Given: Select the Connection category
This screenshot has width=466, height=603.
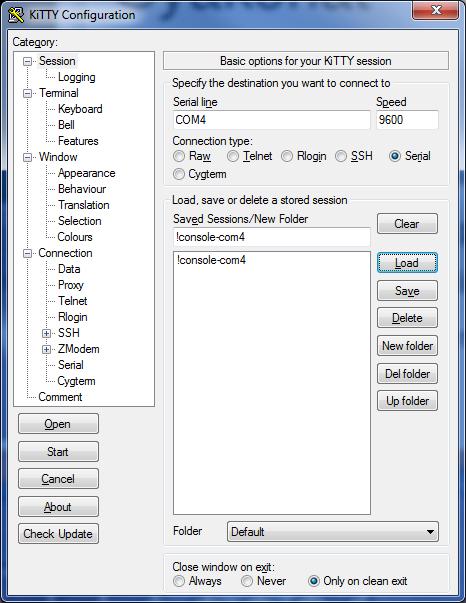Looking at the screenshot, I should [x=65, y=253].
